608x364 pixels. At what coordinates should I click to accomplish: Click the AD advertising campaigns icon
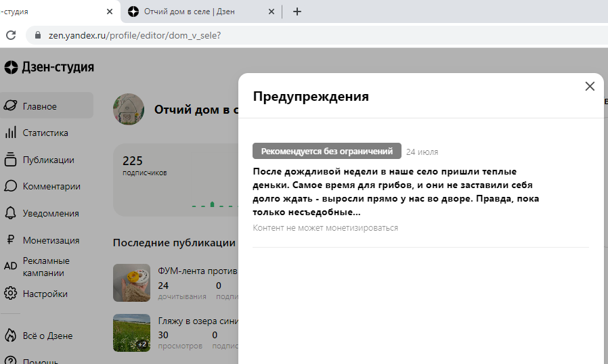point(10,267)
